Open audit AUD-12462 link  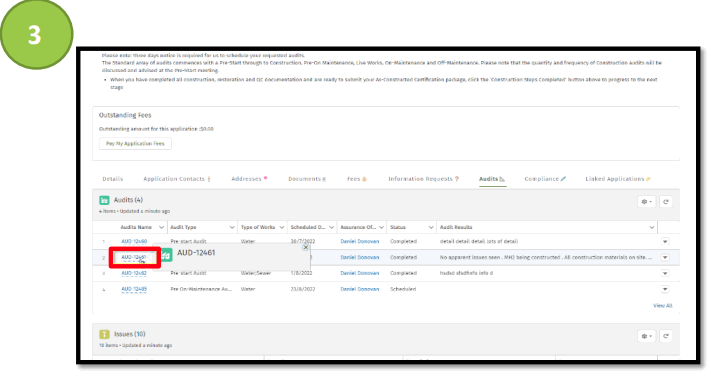click(134, 273)
